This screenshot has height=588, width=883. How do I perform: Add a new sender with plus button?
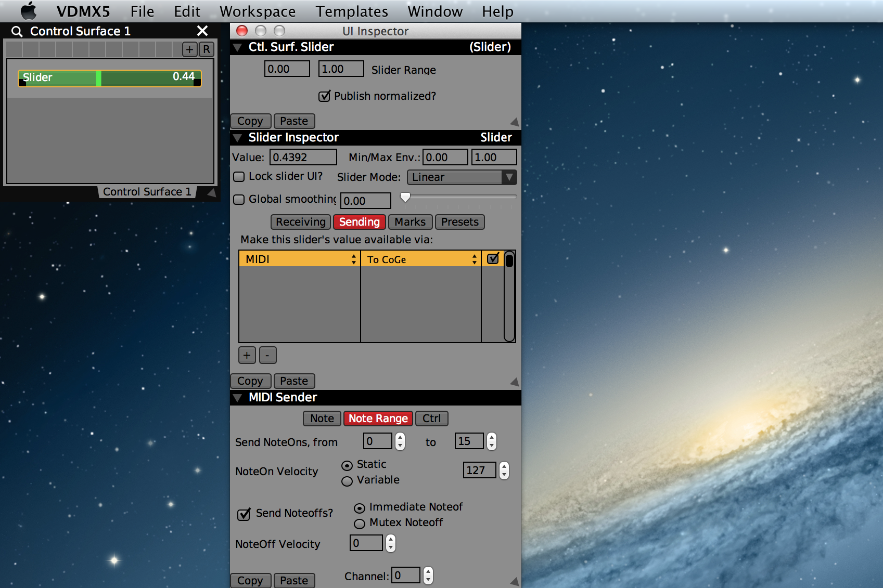247,355
